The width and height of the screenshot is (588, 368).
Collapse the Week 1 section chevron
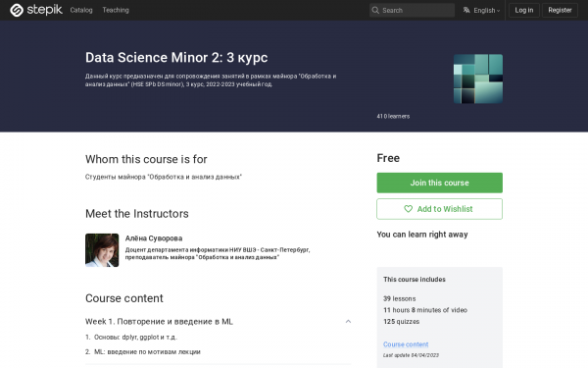click(x=348, y=322)
